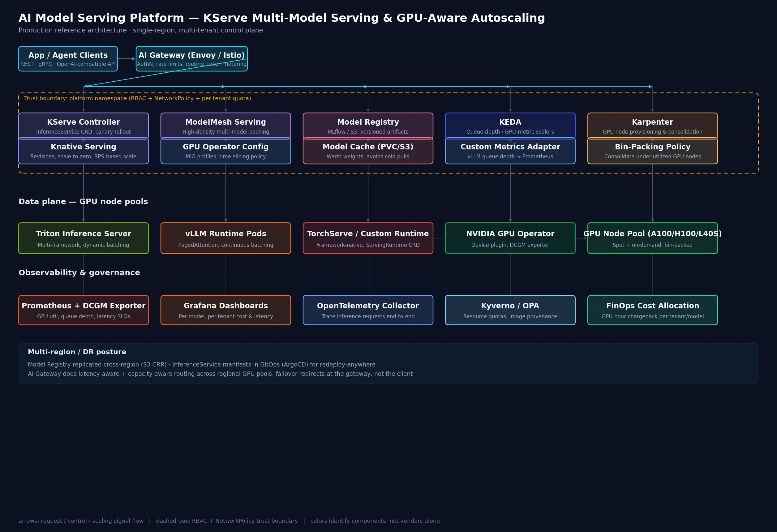Click the Multi-region / DR posture heading
Screen dimensions: 777x532
(77, 352)
